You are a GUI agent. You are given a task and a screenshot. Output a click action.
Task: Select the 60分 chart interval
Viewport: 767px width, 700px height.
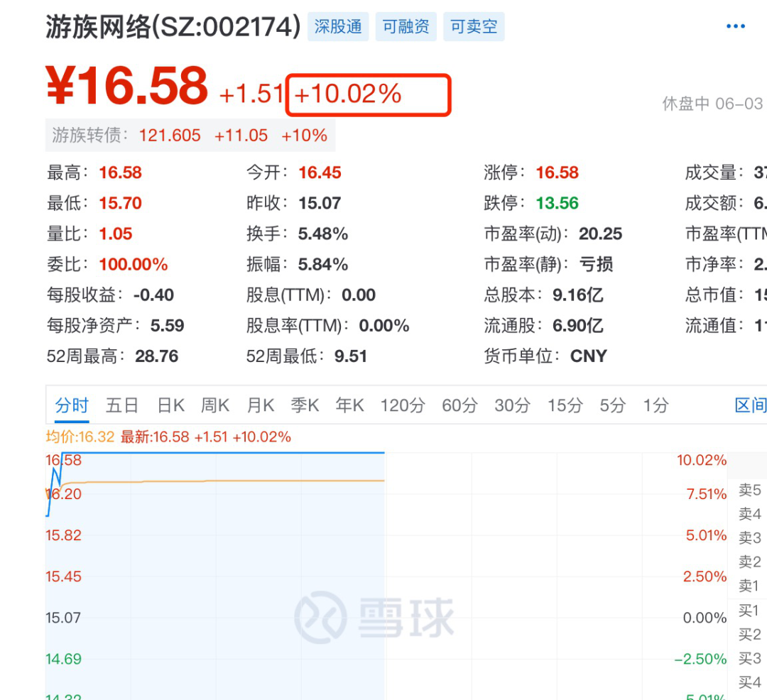[x=459, y=405]
